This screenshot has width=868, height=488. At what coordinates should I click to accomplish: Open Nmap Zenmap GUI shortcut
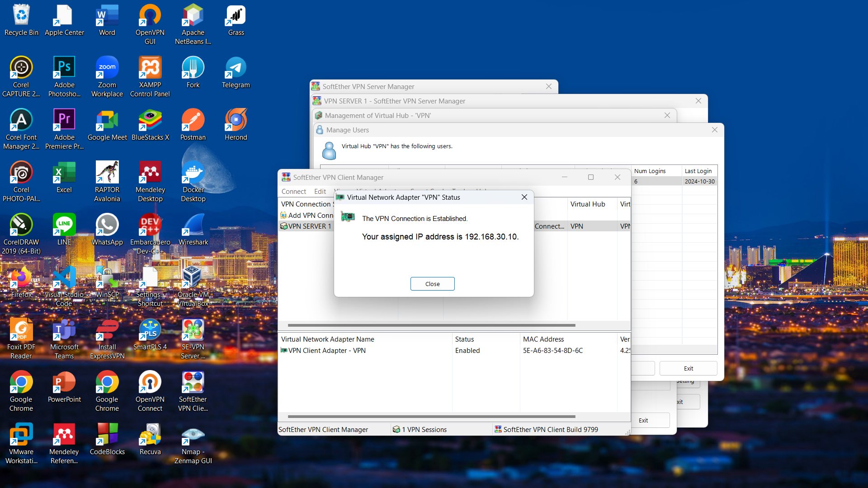coord(193,444)
